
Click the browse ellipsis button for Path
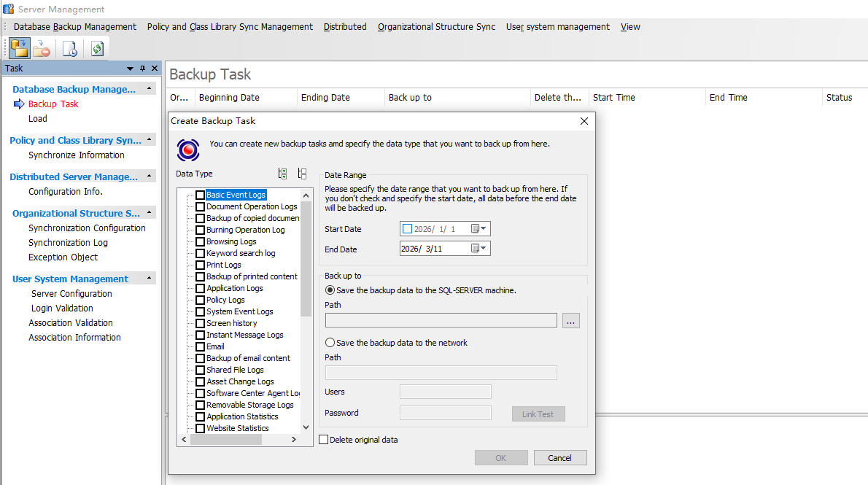point(570,321)
